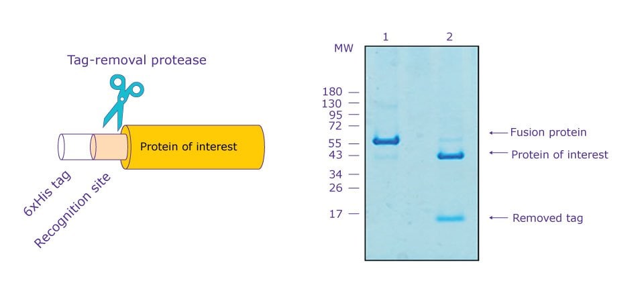Click the 72 molecular weight marker
The image size is (644, 291).
click(335, 126)
